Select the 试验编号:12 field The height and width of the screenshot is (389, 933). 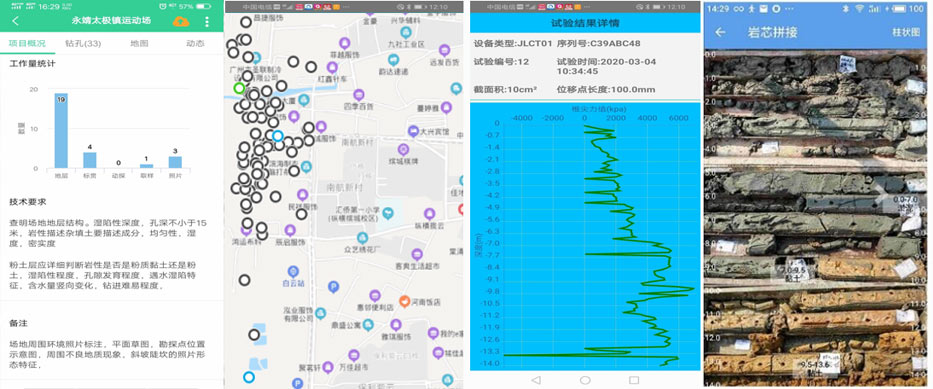point(501,61)
